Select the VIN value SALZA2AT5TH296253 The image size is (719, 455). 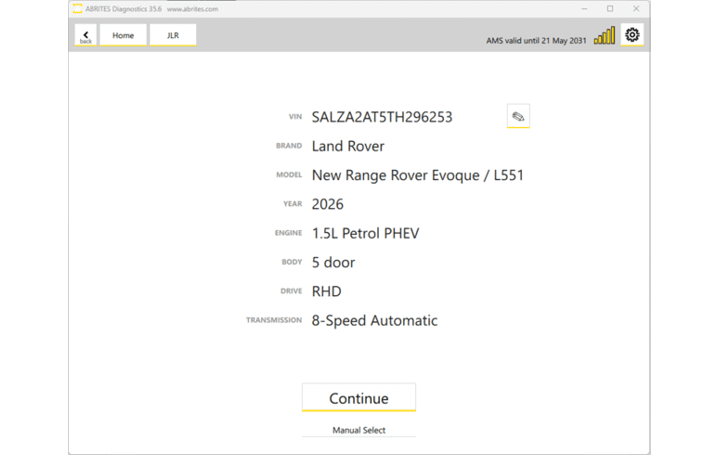click(382, 117)
